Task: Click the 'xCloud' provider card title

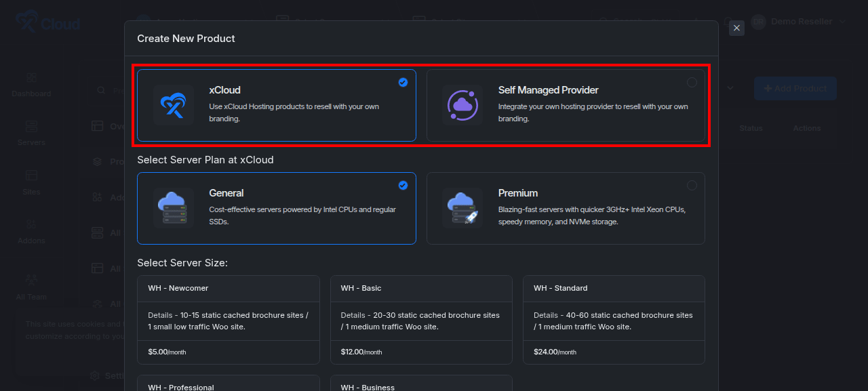Action: [x=224, y=90]
